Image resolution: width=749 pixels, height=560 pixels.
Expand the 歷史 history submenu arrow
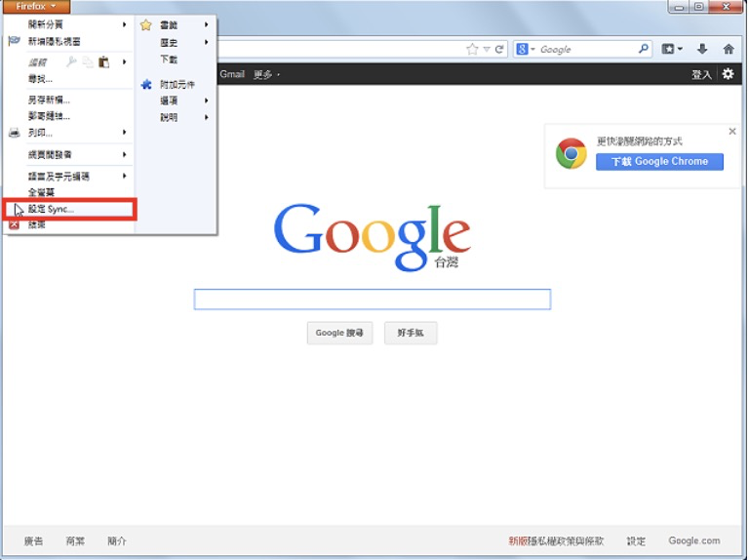pos(207,42)
